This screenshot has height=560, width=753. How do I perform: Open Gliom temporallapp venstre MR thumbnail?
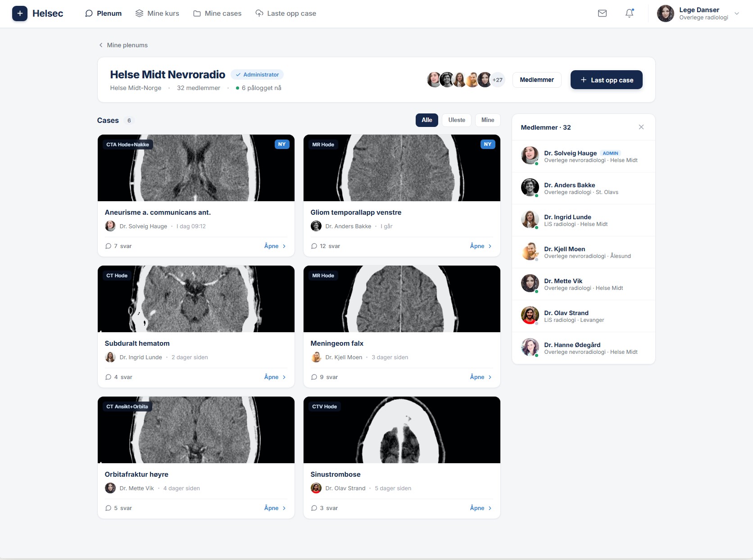[402, 168]
